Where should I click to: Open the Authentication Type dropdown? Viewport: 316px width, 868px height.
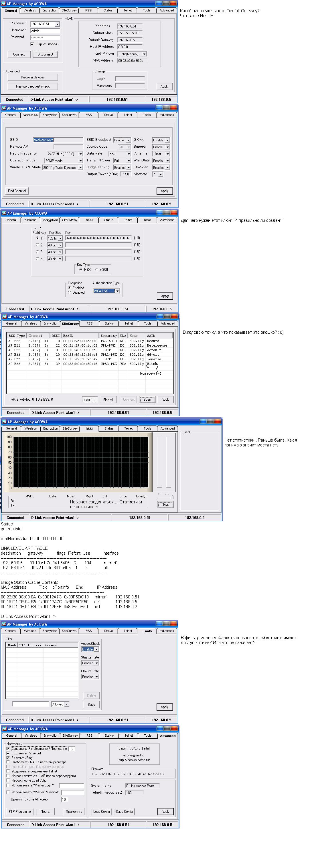click(x=117, y=291)
